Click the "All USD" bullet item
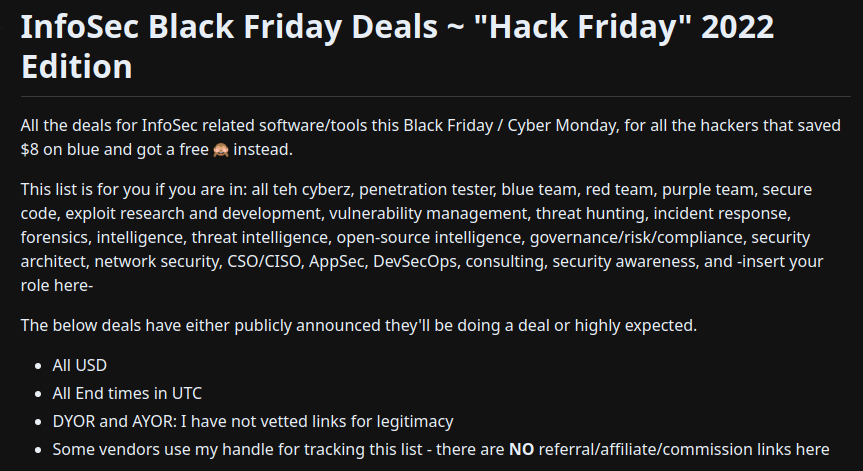Screen dimensions: 863x471 click(79, 365)
